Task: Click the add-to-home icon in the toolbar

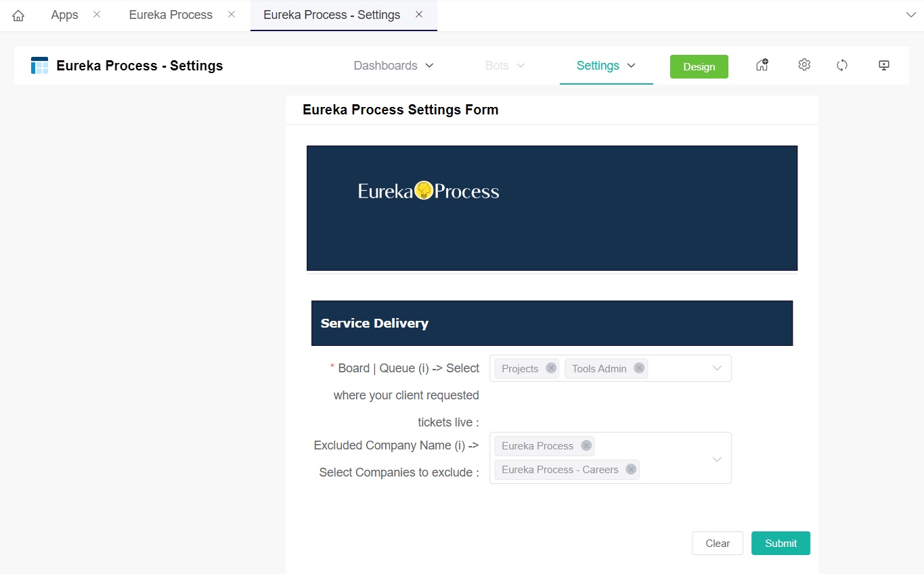Action: click(762, 64)
